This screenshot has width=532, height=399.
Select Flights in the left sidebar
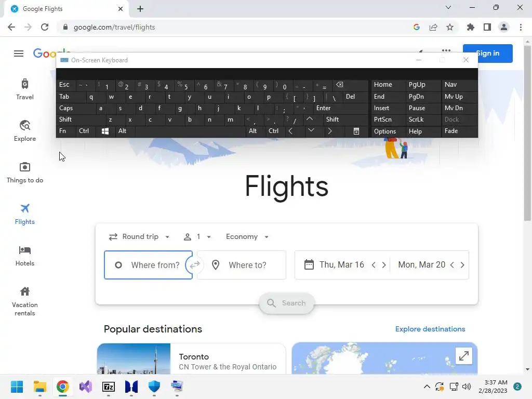click(x=25, y=214)
